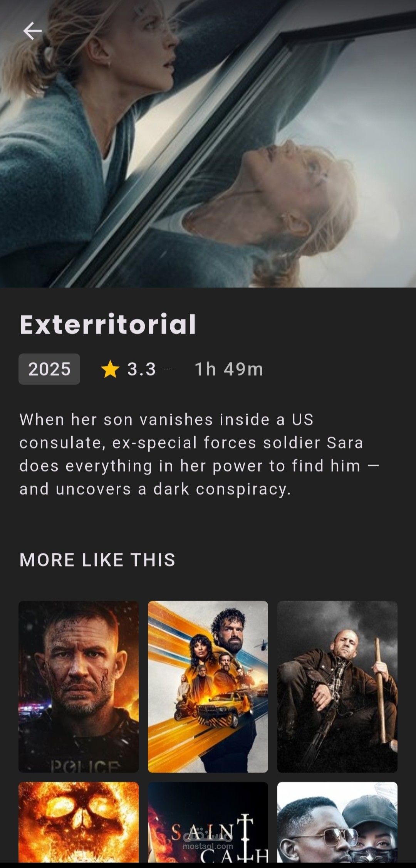Tap the Exterritorial movie title
The height and width of the screenshot is (868, 416).
[108, 324]
